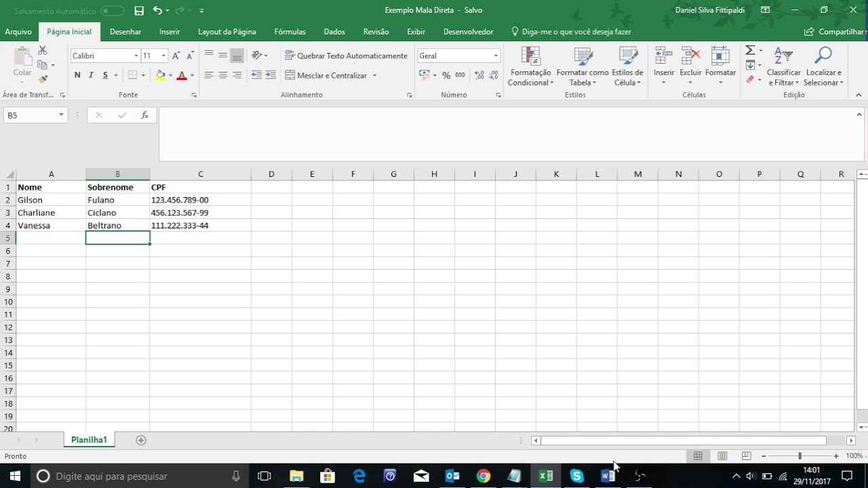Toggle bold N formatting
The image size is (868, 488).
click(77, 75)
